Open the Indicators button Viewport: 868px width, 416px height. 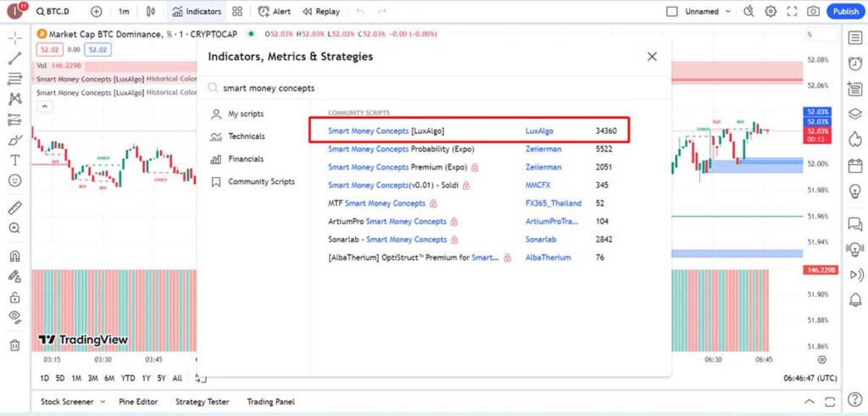point(197,11)
